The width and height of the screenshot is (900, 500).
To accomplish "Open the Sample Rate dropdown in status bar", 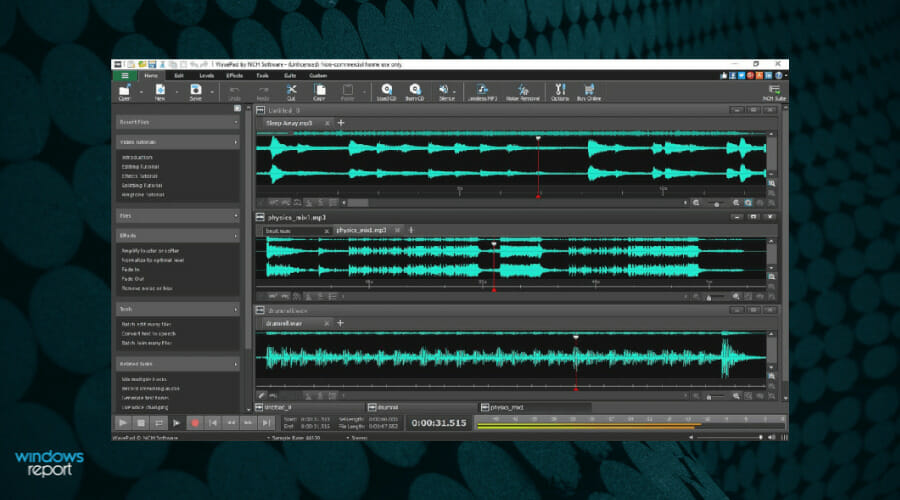I will point(294,437).
